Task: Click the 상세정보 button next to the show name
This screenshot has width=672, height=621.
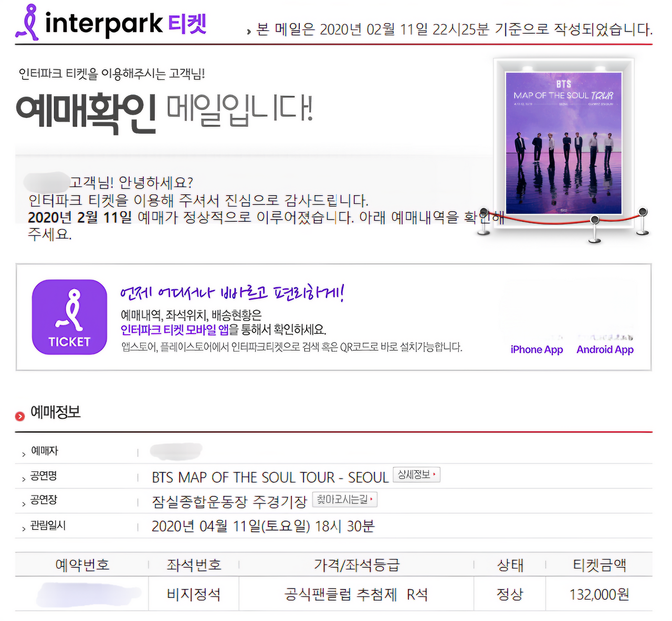Action: (416, 475)
